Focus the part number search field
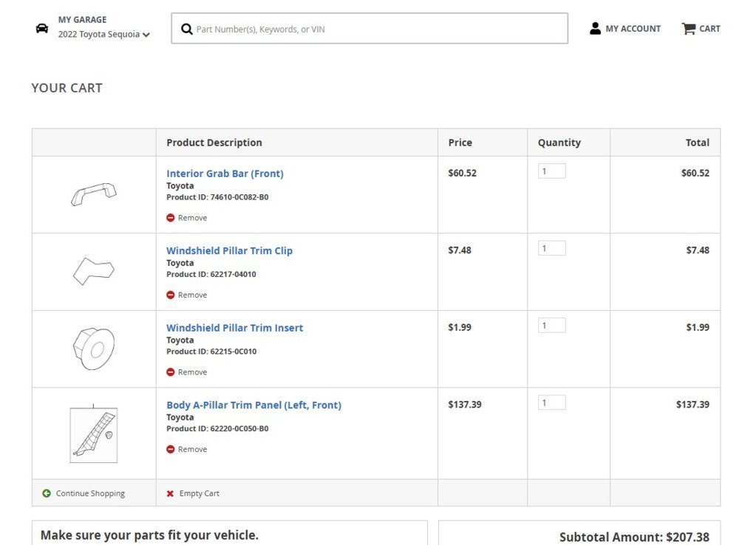 coord(370,28)
